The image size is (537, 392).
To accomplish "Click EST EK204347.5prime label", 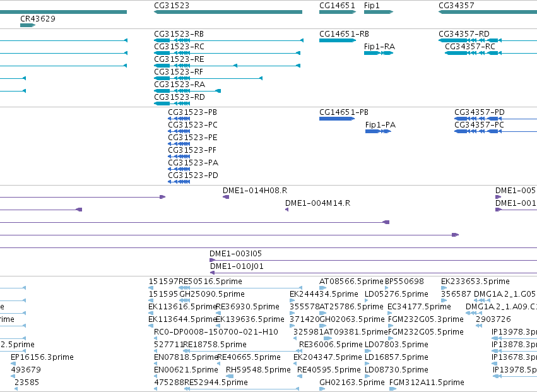I will click(x=328, y=357).
